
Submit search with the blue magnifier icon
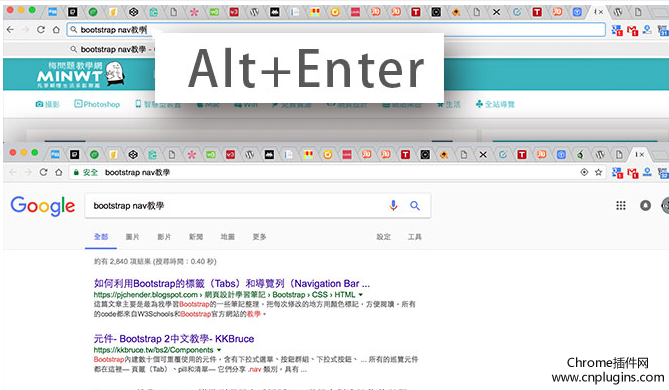click(x=415, y=206)
